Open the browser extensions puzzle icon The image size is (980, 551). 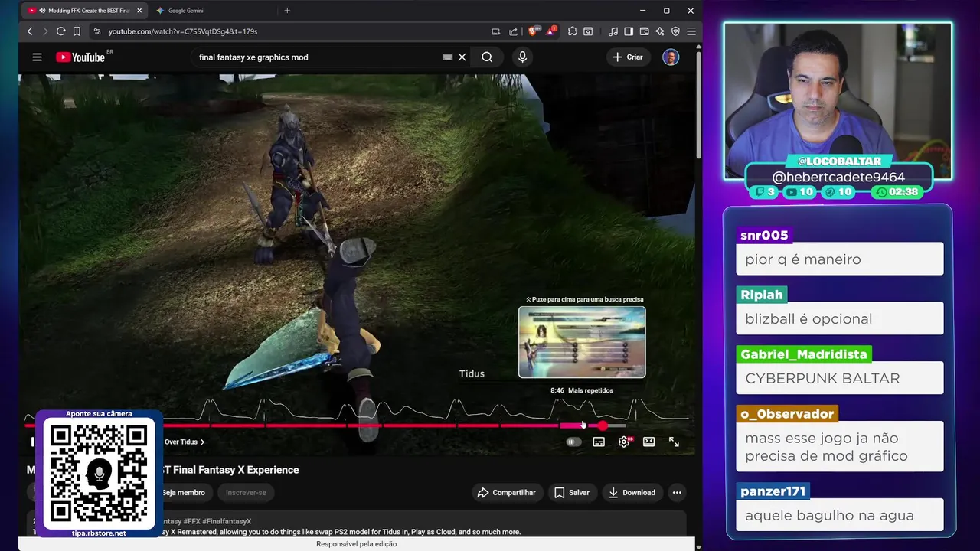573,31
